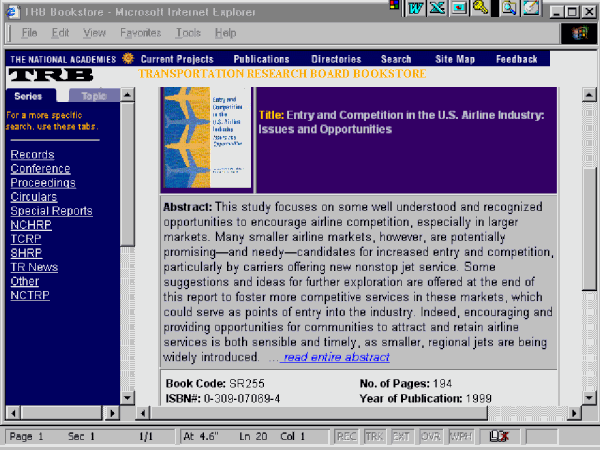Click the main page vertical scrollbar down arrow
This screenshot has width=600, height=450.
tap(589, 398)
